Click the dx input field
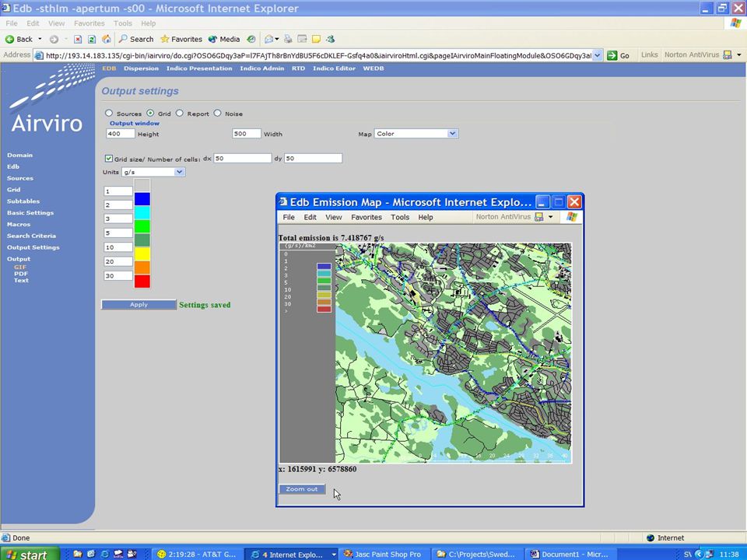Viewport: 747px width, 560px height. 243,158
